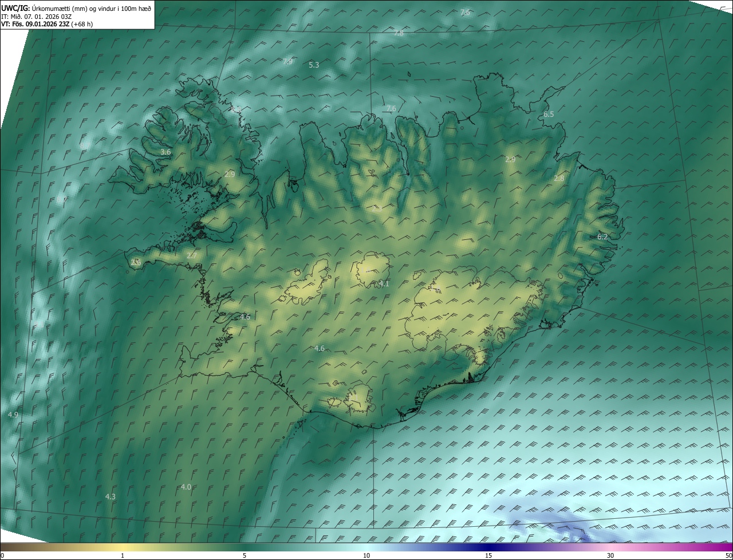Click the "10" tick on the color scale
Screen dimensions: 733x560
point(366,556)
